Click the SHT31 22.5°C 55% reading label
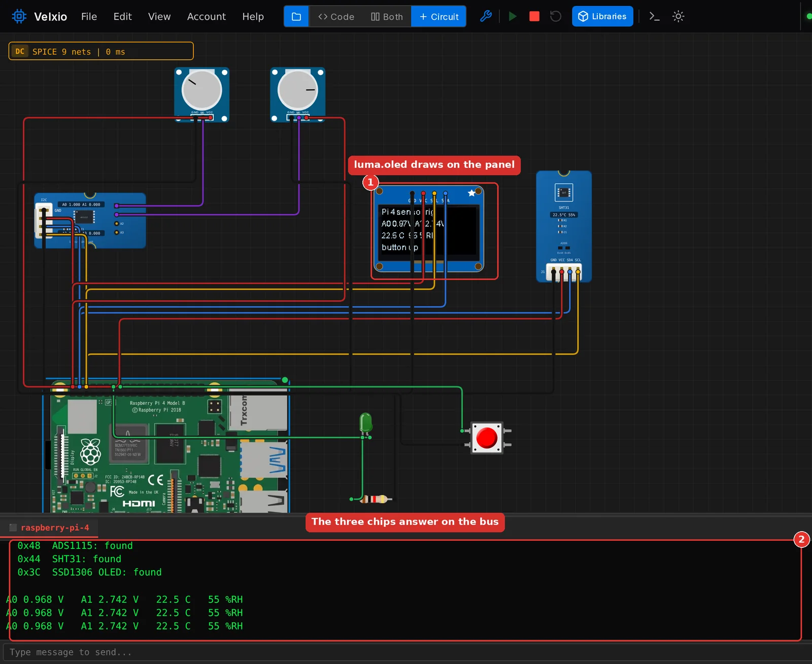Viewport: 812px width, 664px height. [564, 215]
